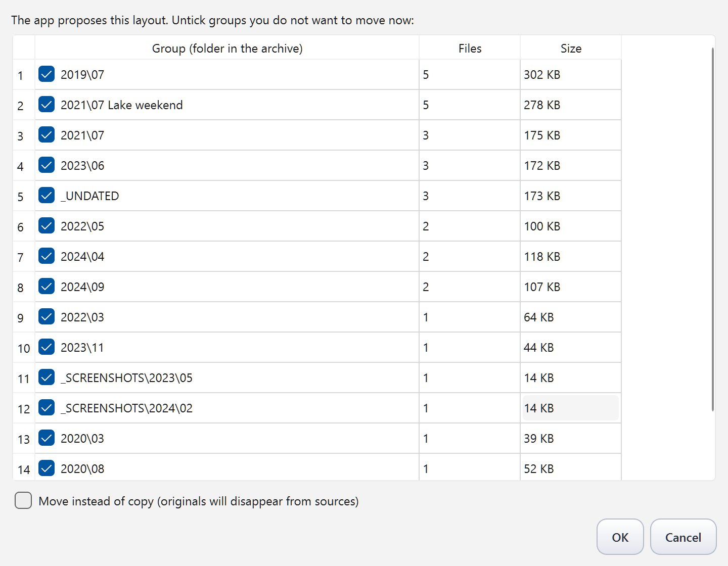Click the vertical scrollbar of the group list
Image resolution: width=728 pixels, height=566 pixels.
[713, 229]
